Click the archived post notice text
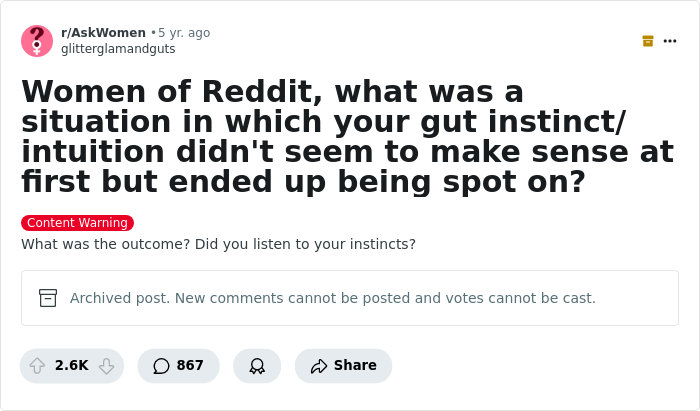Screen dimensions: 700x411 [x=332, y=298]
